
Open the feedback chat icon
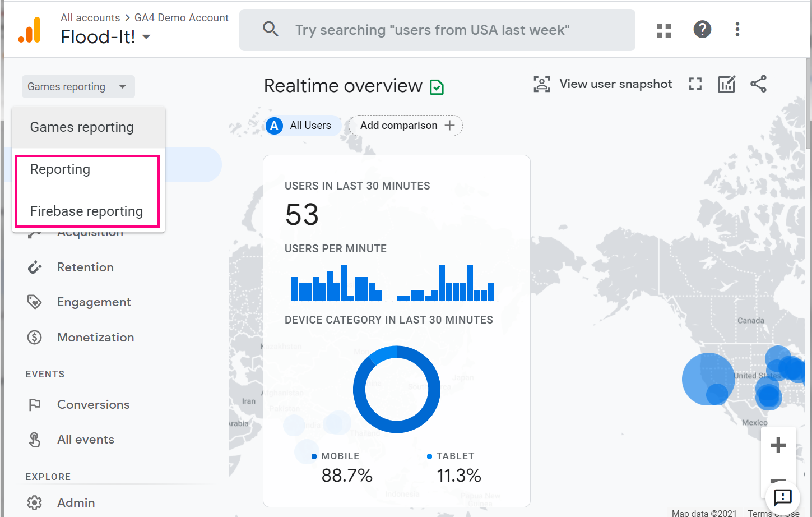782,497
